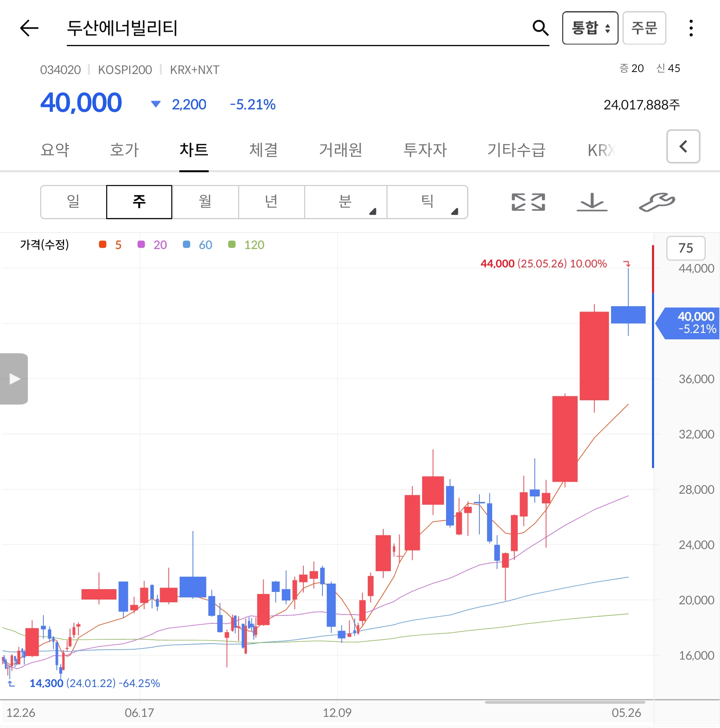Switch to the 요약 tab

[55, 150]
